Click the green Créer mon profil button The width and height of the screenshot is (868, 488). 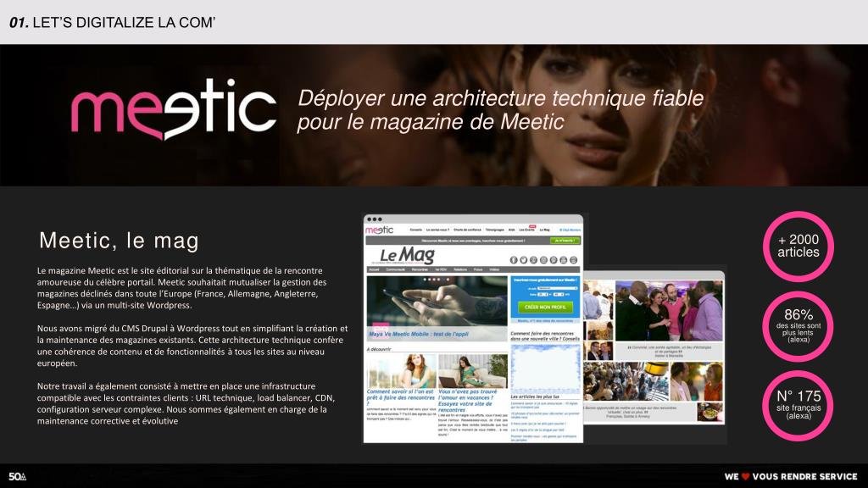546,307
